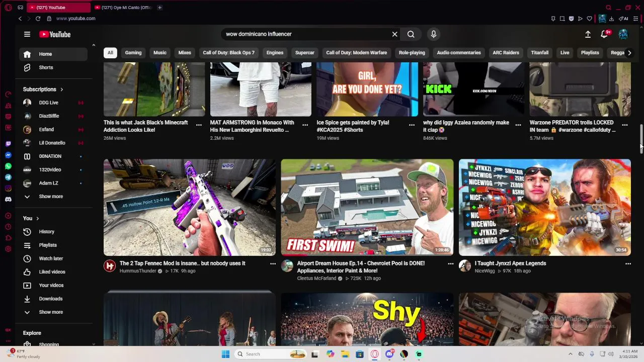Click the search magnifier button

[411, 34]
